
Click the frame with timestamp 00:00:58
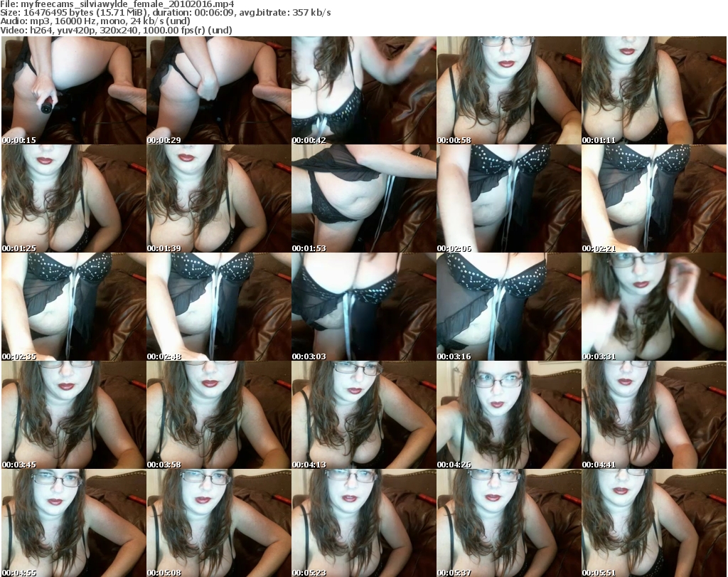pyautogui.click(x=509, y=90)
